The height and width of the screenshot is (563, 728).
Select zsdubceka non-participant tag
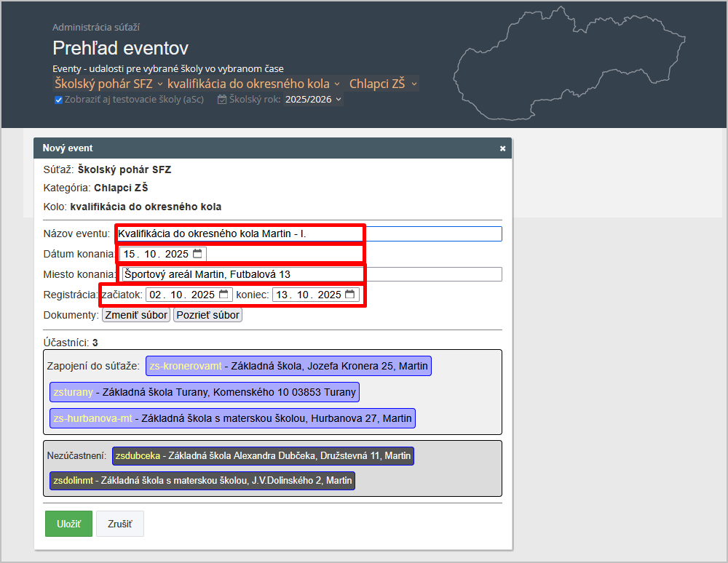(263, 456)
